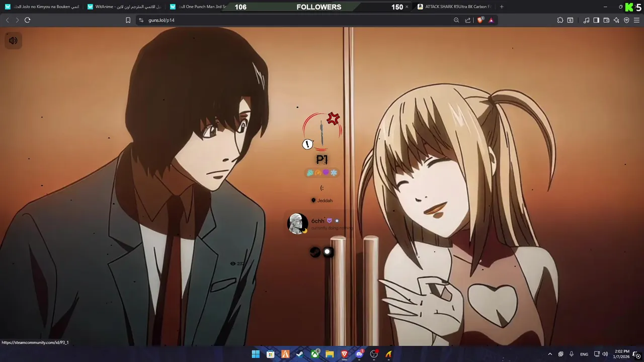Open the orange app on the taskbar
The height and width of the screenshot is (362, 644).
285,354
